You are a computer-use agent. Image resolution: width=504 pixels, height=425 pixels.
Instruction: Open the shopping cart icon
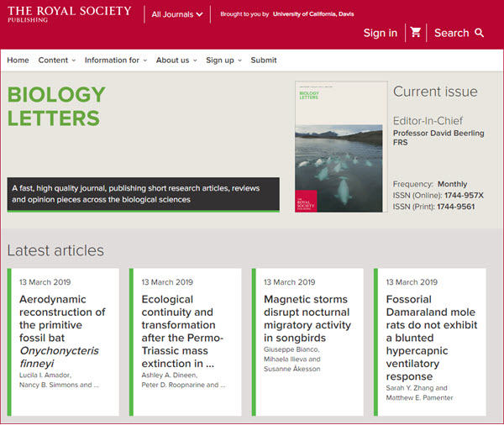[416, 33]
